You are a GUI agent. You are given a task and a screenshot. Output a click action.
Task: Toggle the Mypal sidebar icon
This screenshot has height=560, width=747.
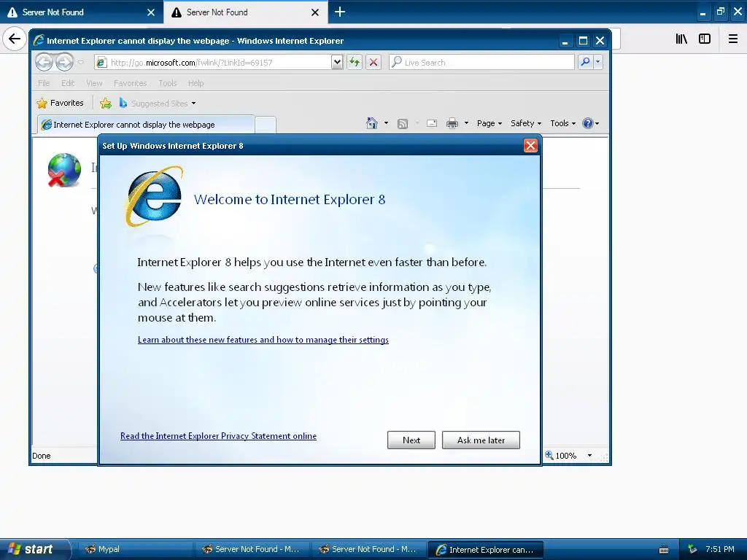tap(705, 39)
